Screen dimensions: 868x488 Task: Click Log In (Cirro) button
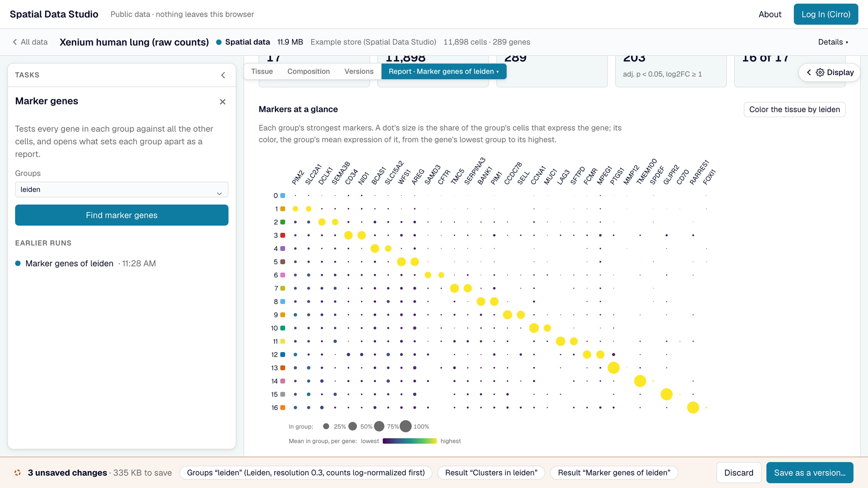(826, 14)
